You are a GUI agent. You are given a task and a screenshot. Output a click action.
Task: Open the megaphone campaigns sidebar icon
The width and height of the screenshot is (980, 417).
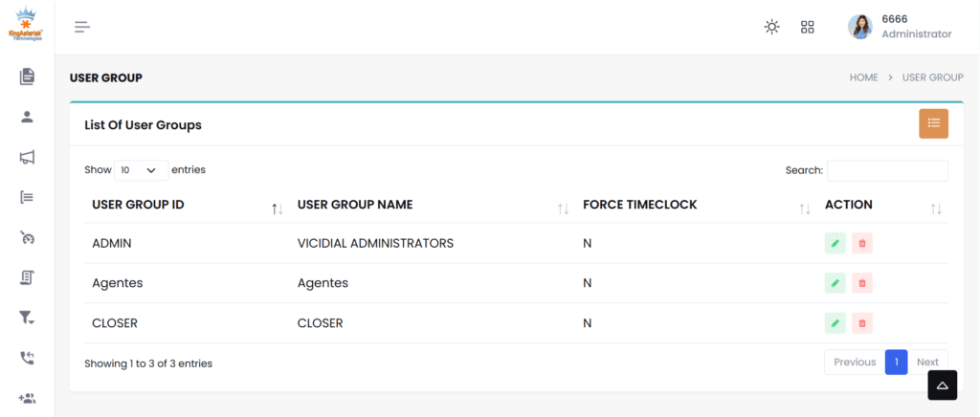point(27,157)
